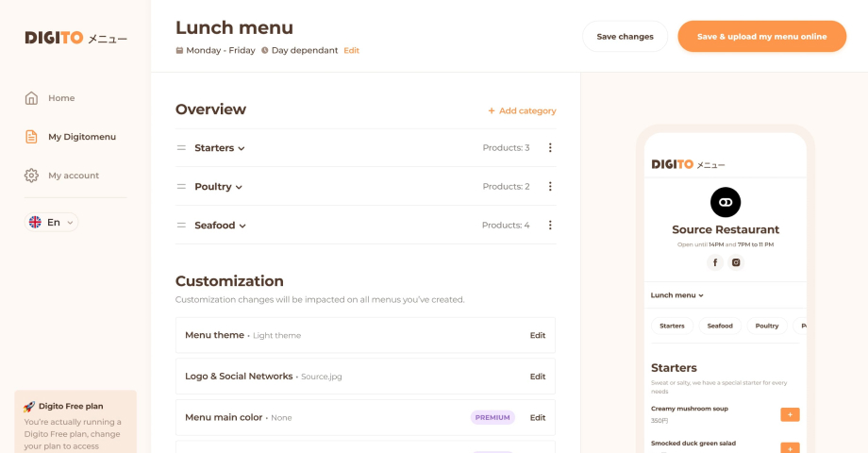868x453 pixels.
Task: Open My account in sidebar
Action: tap(73, 176)
